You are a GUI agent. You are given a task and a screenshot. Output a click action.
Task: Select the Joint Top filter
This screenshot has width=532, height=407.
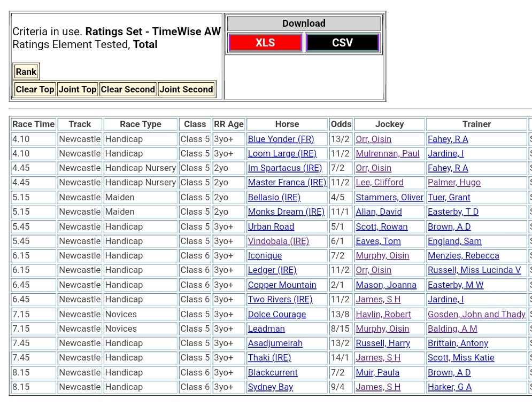click(x=78, y=89)
